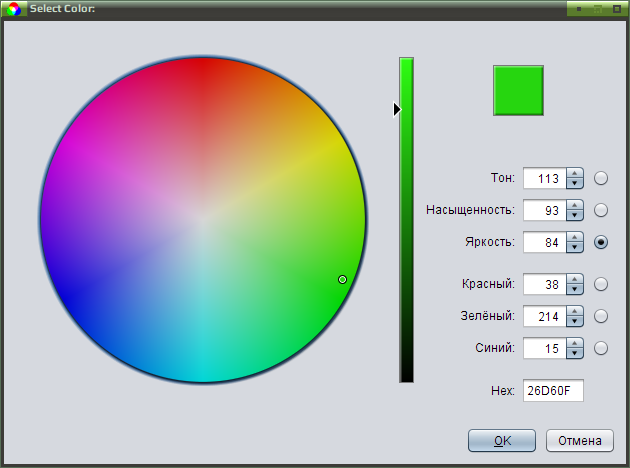The image size is (630, 468).
Task: Click the Тон: label
Action: [503, 178]
